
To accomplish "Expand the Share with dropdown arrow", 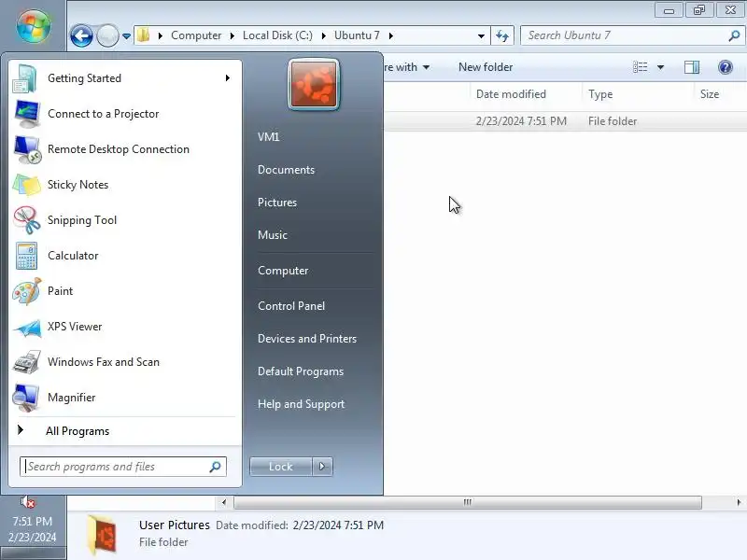I will click(426, 67).
